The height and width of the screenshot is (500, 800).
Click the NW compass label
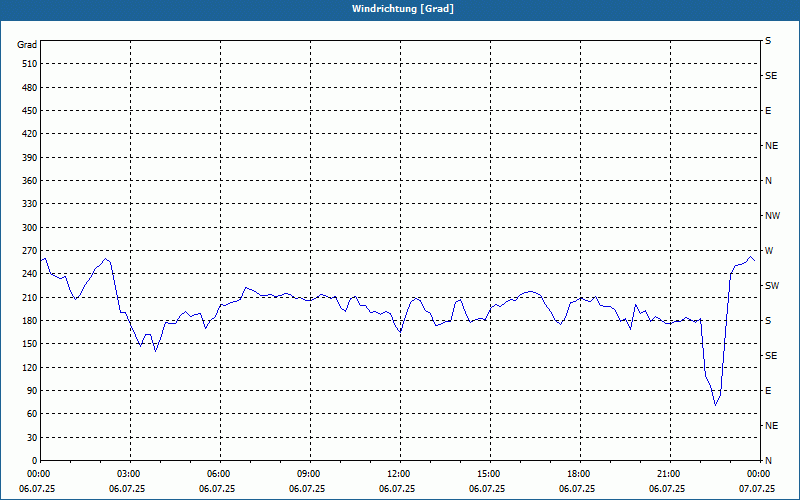click(772, 216)
